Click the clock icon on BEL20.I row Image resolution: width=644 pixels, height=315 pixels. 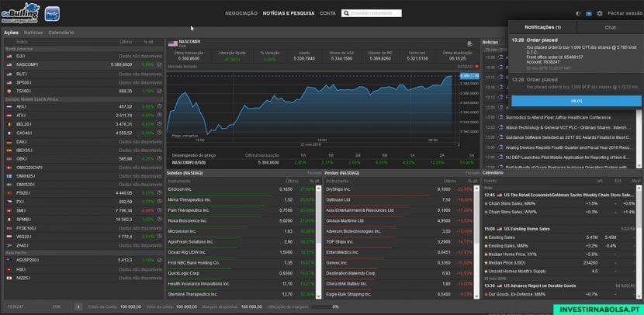[x=159, y=123]
